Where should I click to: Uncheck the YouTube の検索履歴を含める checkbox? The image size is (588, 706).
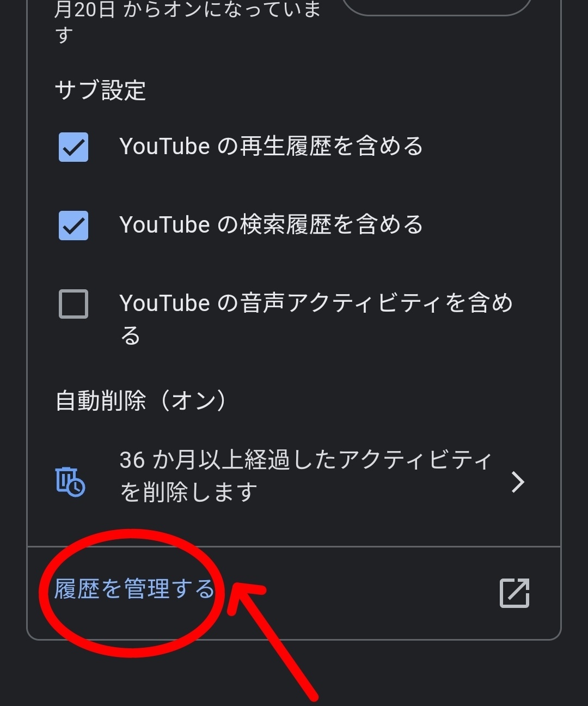click(x=73, y=226)
